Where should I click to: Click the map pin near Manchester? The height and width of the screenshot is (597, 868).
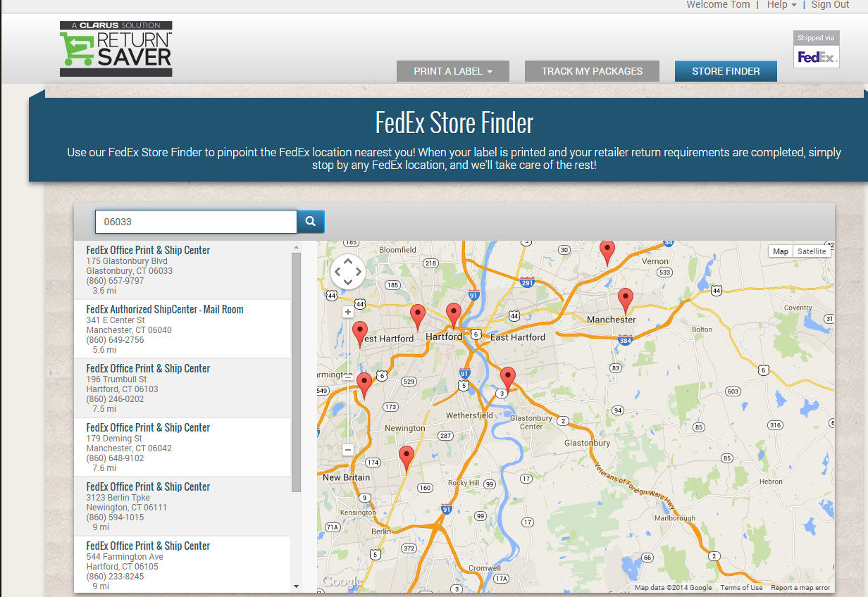[626, 301]
